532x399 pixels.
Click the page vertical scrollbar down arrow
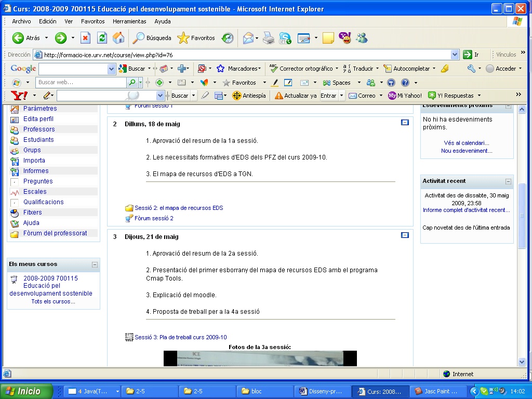click(x=522, y=362)
